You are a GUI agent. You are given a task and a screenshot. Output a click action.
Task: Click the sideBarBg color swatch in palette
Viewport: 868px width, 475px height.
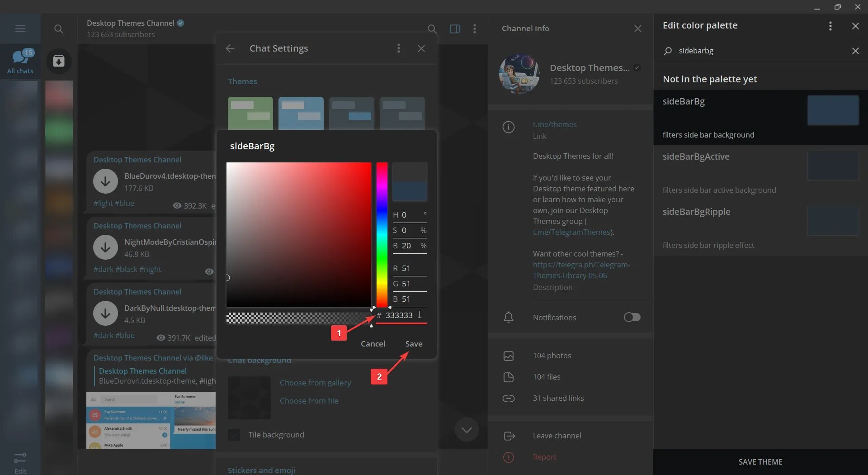[833, 110]
